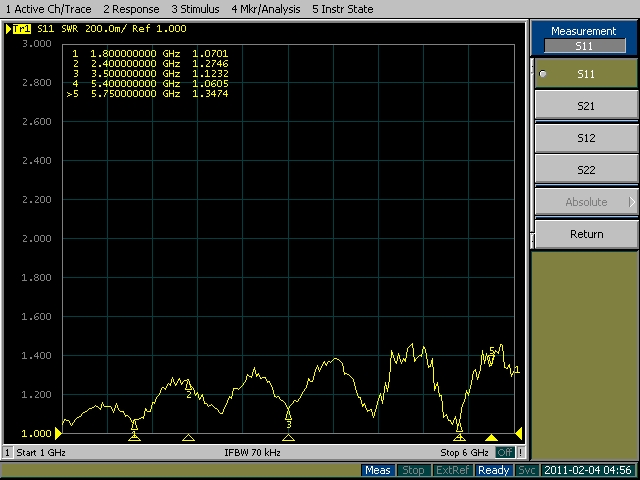Click the S11 field under Measurement header

(584, 46)
